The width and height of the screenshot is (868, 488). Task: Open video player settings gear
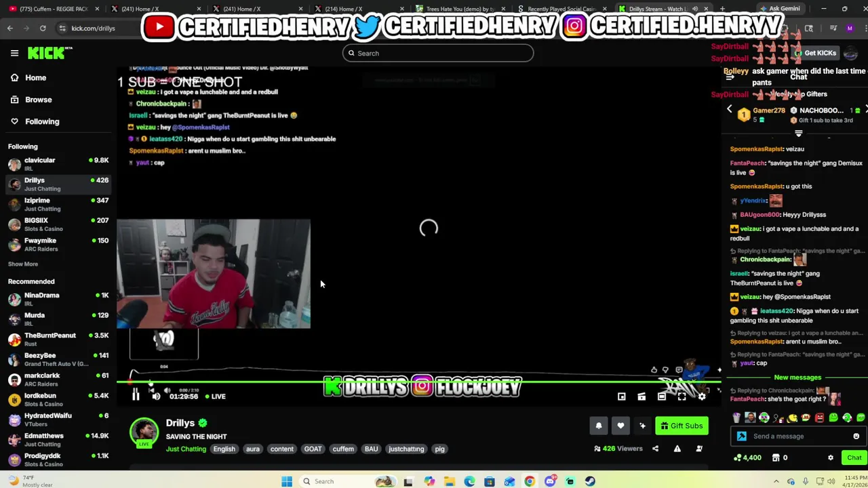[x=702, y=396]
